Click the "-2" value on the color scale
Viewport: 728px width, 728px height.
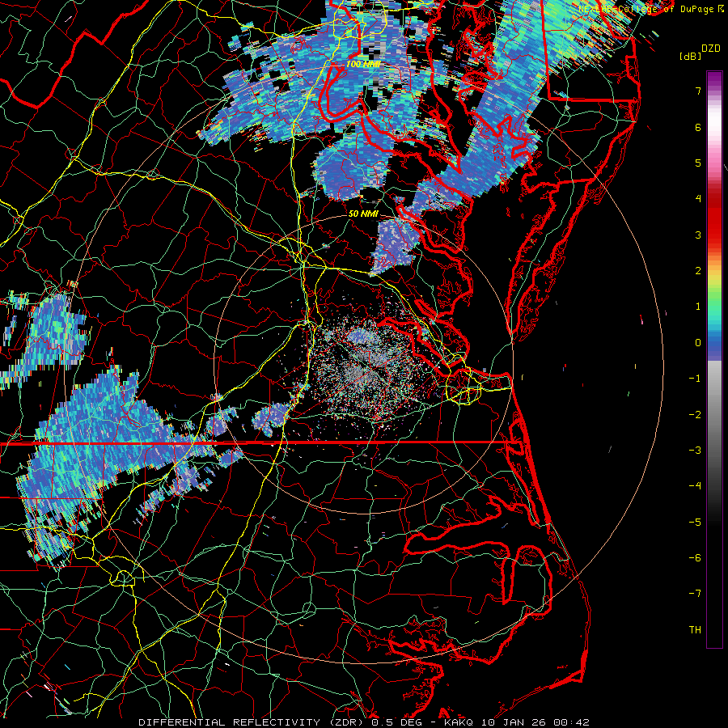[x=695, y=415]
